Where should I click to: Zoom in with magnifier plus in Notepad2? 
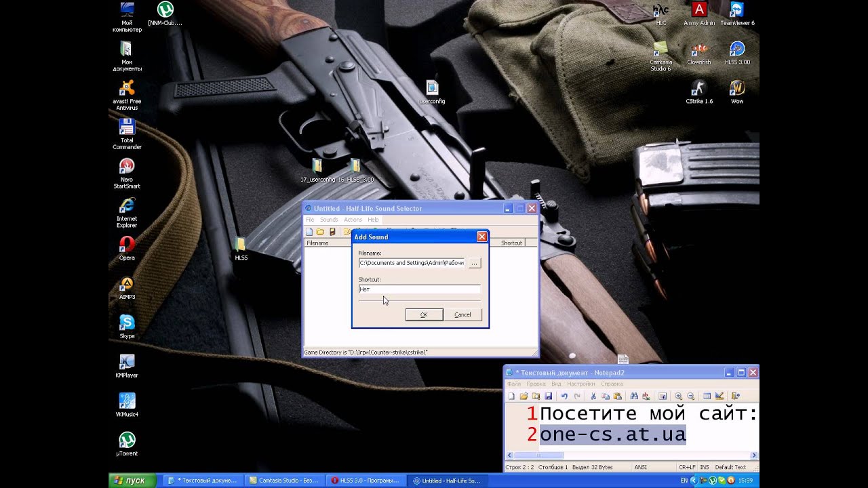point(679,396)
